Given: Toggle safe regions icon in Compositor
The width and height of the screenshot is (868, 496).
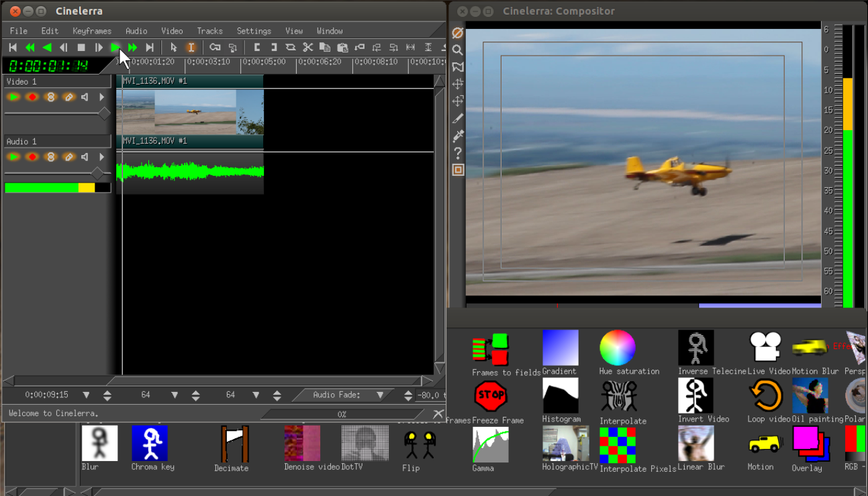Looking at the screenshot, I should pos(458,170).
